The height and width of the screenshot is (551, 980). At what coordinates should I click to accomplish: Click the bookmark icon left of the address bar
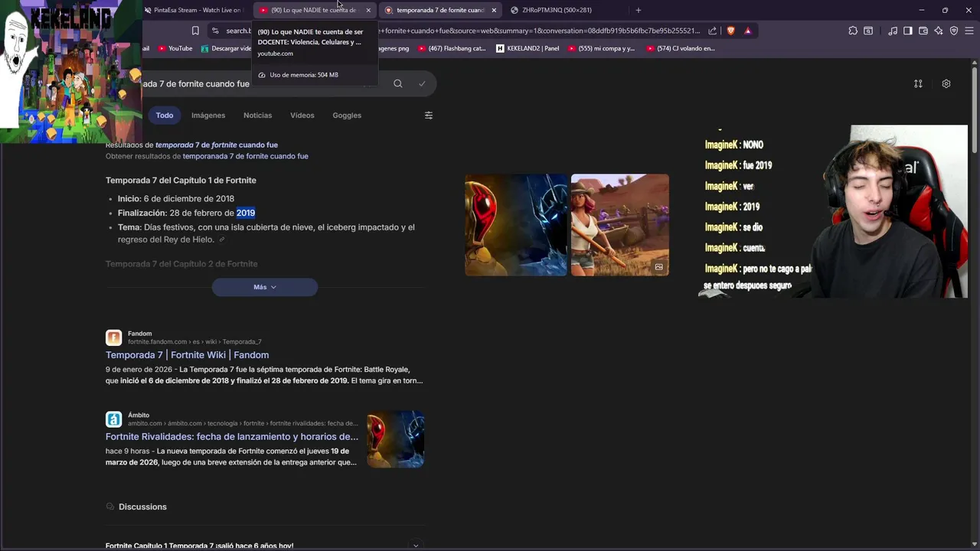[x=195, y=31]
